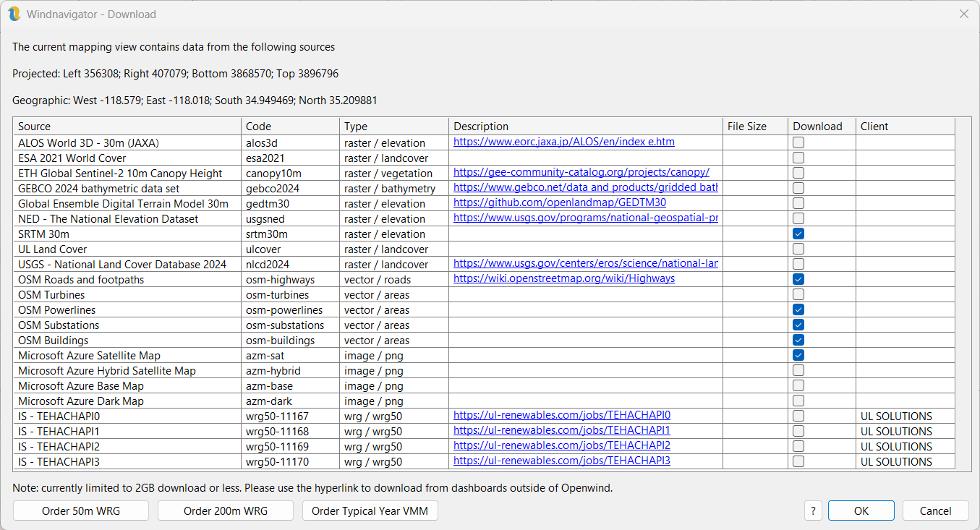Uncheck OSM Roads and footpaths download

tap(798, 279)
